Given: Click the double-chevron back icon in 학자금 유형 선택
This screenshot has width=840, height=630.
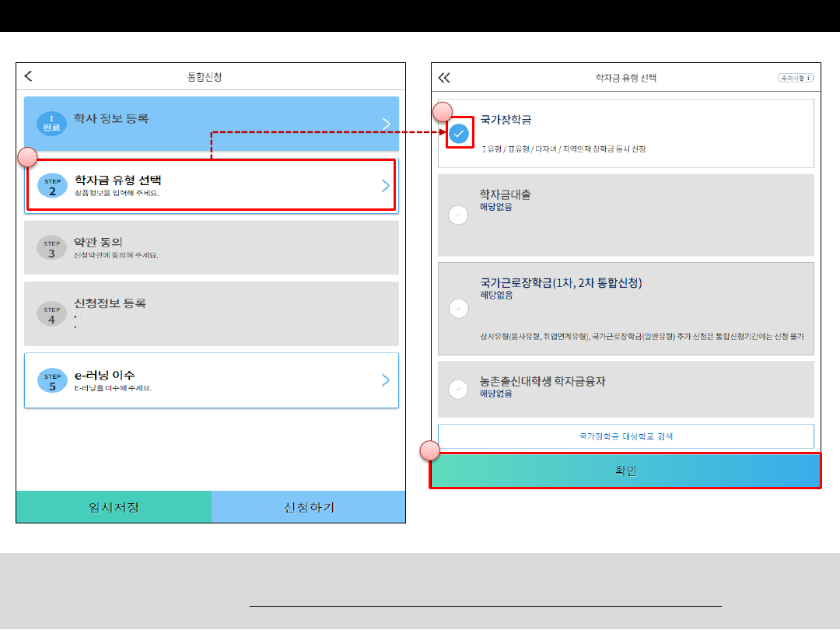Looking at the screenshot, I should coord(444,78).
